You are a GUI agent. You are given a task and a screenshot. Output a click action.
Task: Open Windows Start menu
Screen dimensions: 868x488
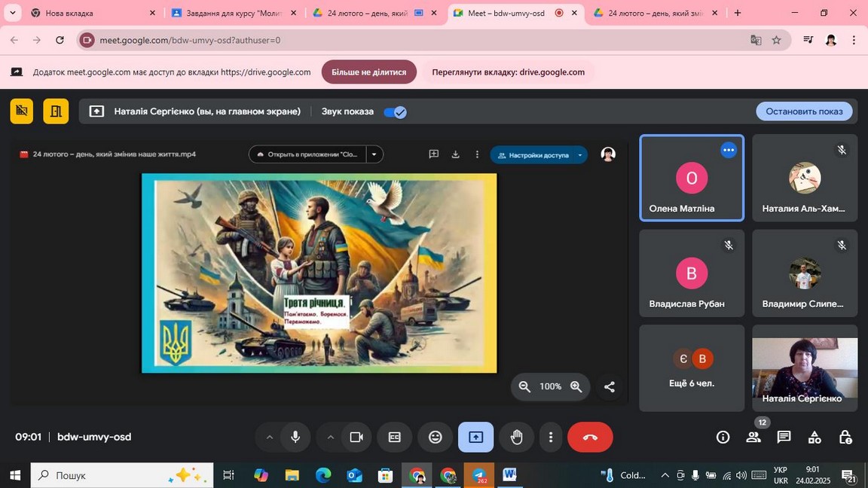15,474
